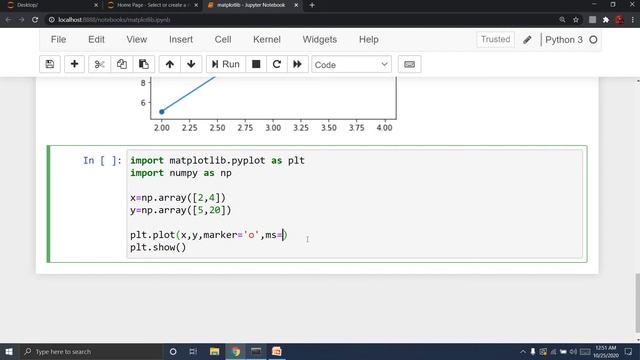This screenshot has height=360, width=640.
Task: Click the Python 3 kernel indicator circle
Action: [593, 40]
